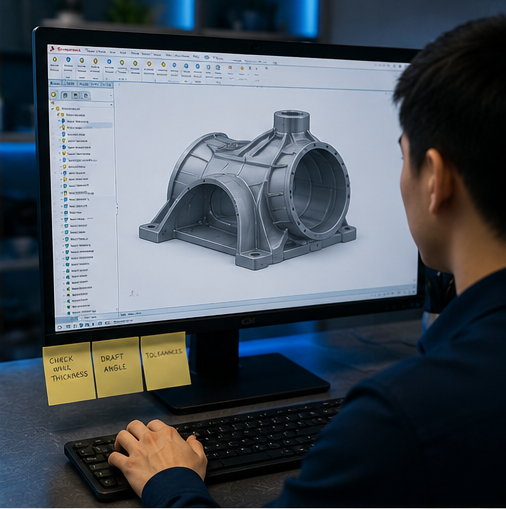Screen dimensions: 506x509
Task: Select the root item at the top of the feature tree
Action: 68,109
